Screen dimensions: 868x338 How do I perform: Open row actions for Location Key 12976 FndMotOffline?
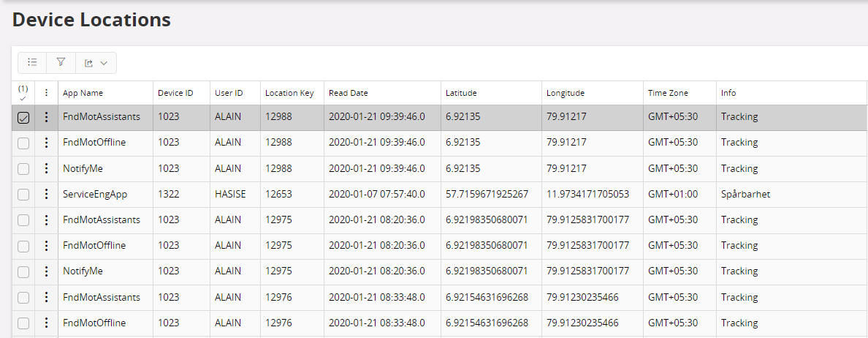[x=47, y=323]
